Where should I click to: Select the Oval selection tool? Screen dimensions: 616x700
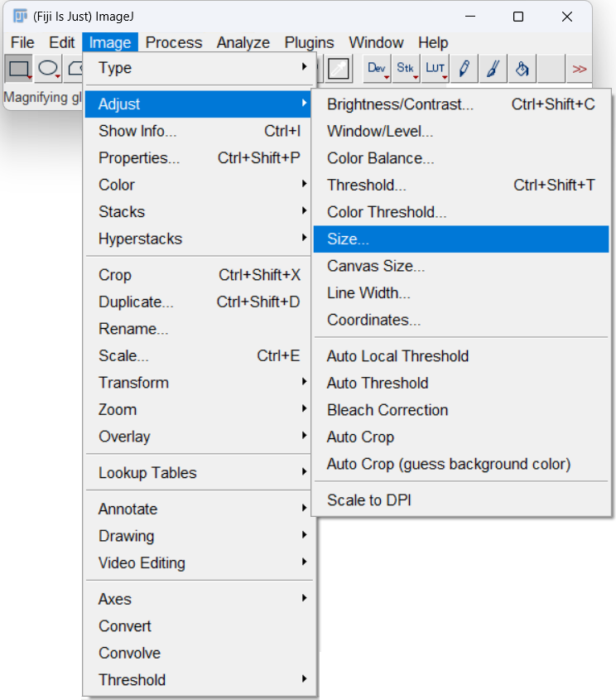pos(48,69)
